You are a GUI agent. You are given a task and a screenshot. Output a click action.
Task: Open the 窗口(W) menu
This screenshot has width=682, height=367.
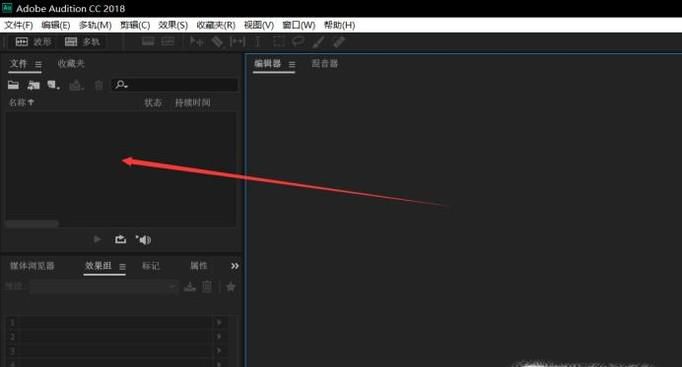click(x=298, y=25)
